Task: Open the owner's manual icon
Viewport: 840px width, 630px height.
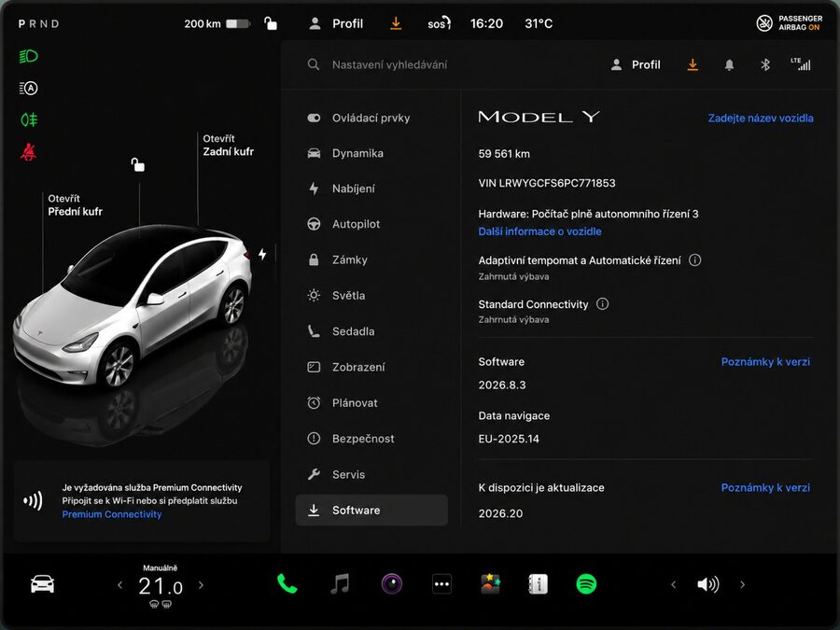Action: click(538, 584)
